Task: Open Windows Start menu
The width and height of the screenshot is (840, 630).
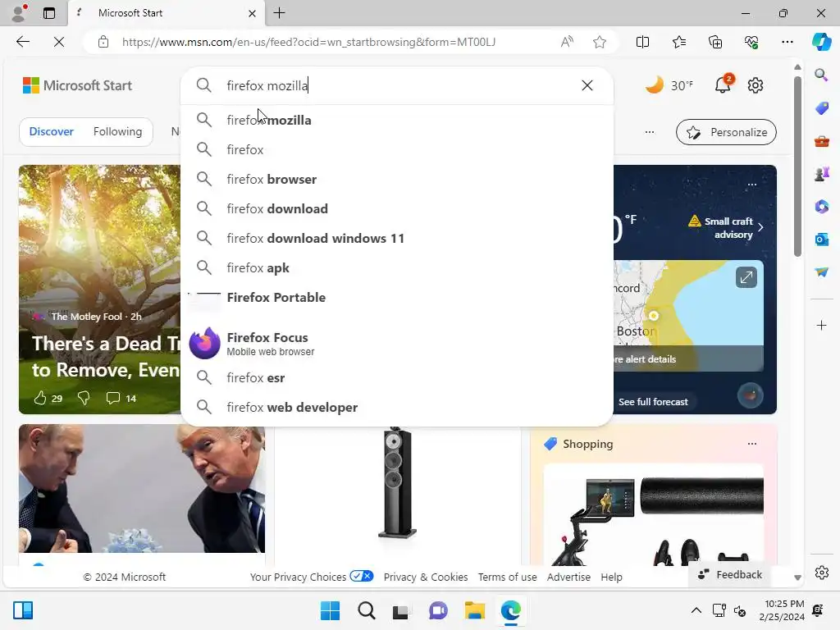Action: (330, 610)
